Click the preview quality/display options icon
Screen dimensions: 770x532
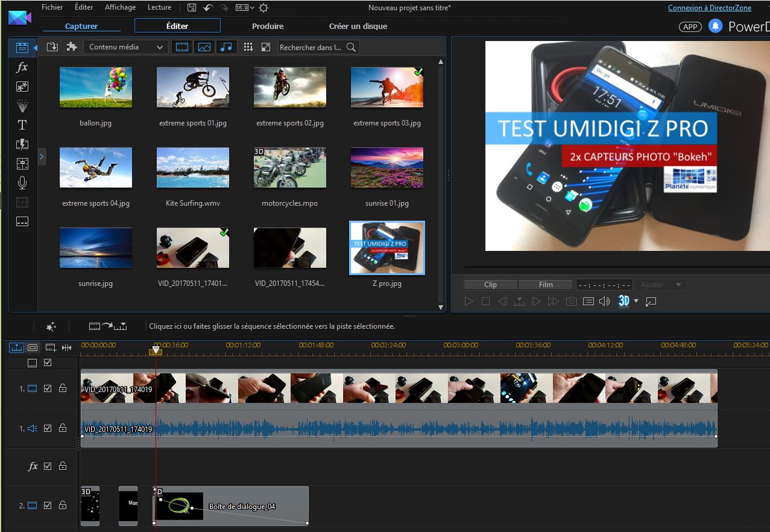pos(589,301)
